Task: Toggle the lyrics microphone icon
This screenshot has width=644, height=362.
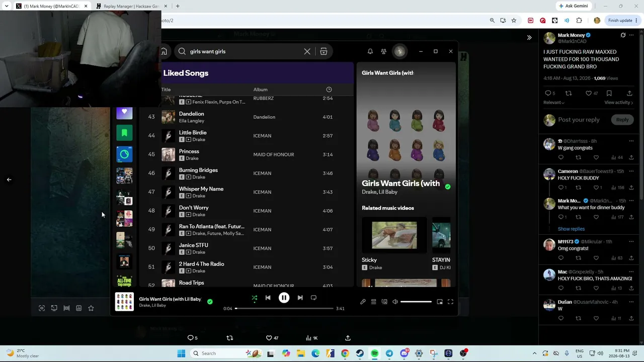Action: click(x=363, y=302)
